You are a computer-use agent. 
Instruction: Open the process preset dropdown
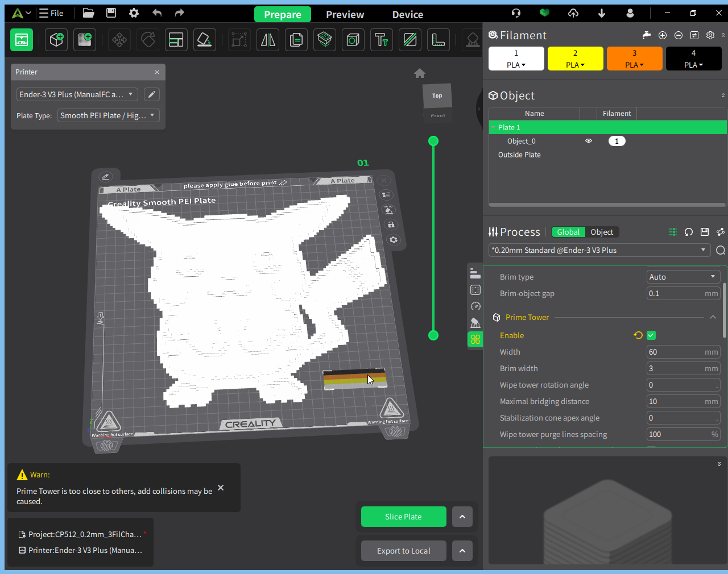(x=599, y=250)
